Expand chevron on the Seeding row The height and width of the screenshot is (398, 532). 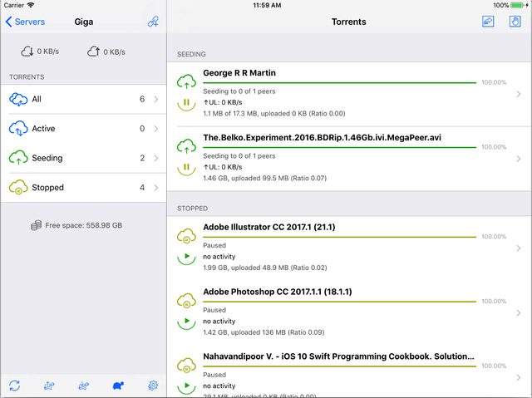[156, 158]
